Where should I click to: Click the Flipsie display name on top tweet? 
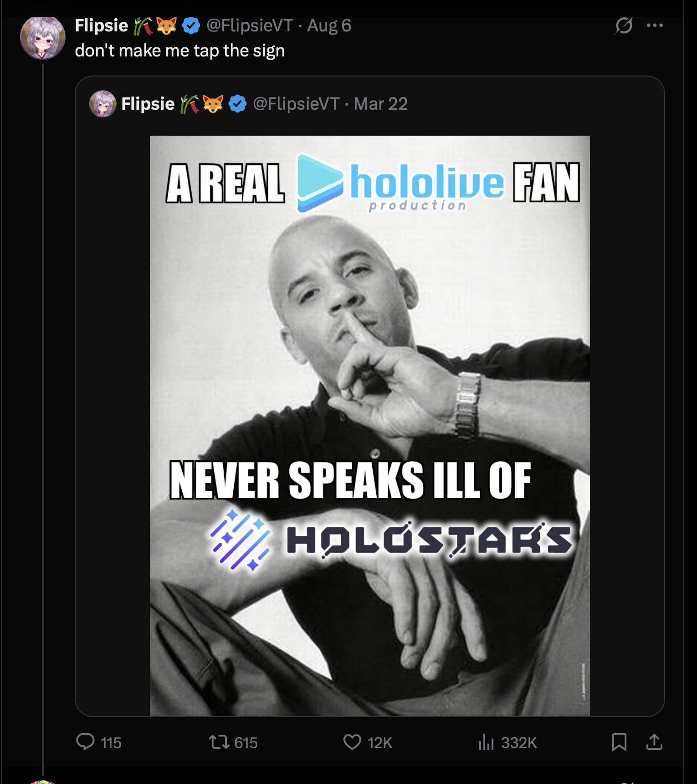click(101, 25)
